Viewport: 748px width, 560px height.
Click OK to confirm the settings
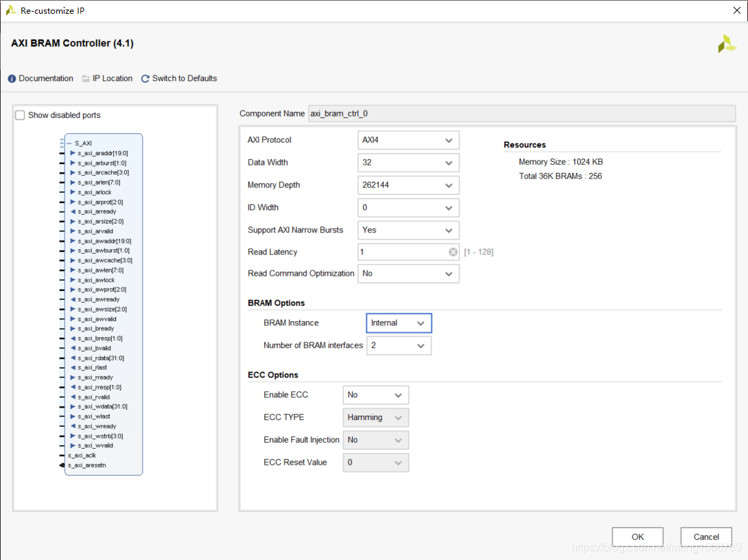click(638, 537)
